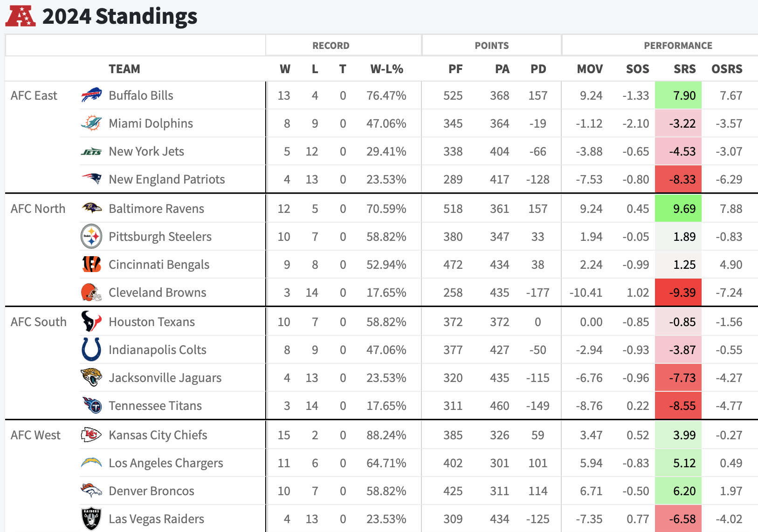
Task: Click the Baltimore Ravens logo icon
Action: click(x=91, y=208)
